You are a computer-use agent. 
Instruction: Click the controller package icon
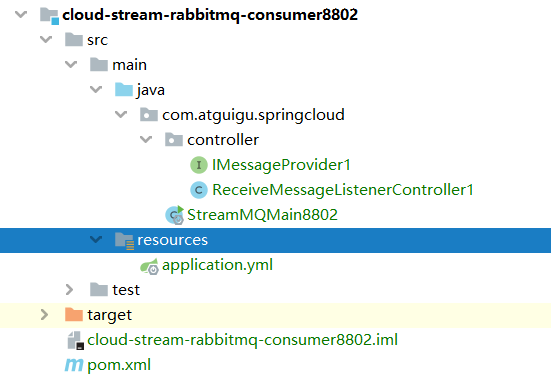[174, 140]
